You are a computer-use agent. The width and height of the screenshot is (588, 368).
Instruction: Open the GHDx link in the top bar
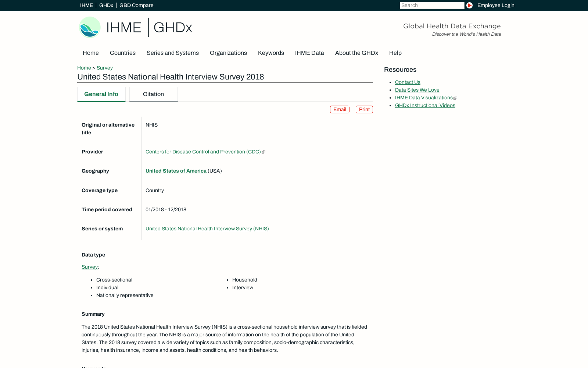106,5
